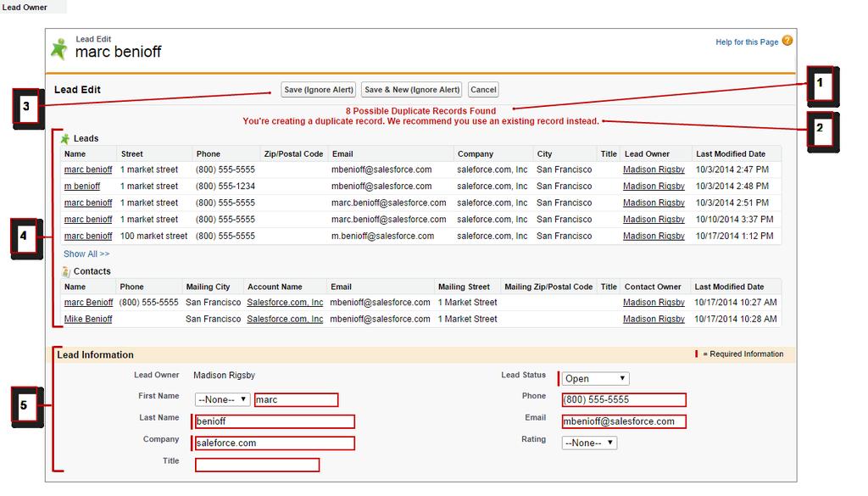Cancel the lead edit
This screenshot has width=868, height=496.
click(x=483, y=90)
